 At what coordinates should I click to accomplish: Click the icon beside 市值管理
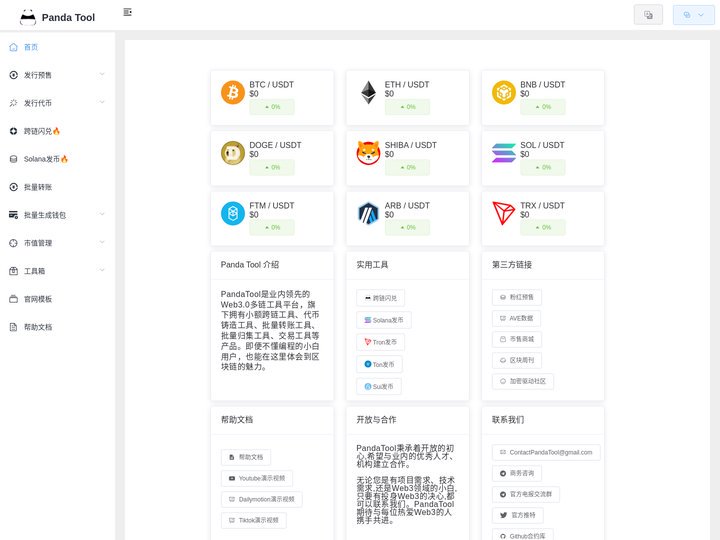(x=13, y=243)
